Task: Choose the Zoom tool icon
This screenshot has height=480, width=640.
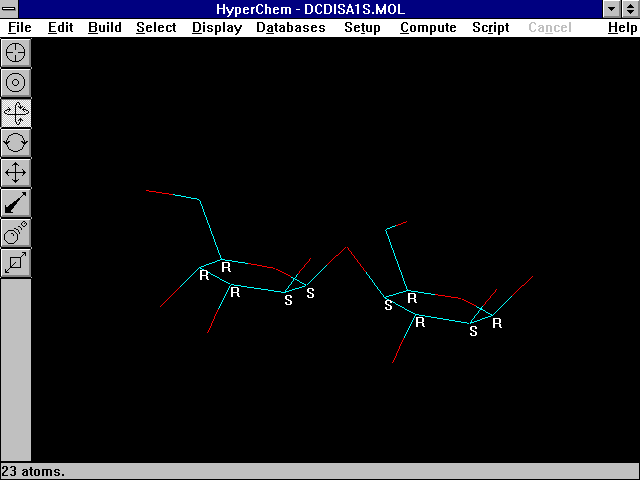Action: point(16,232)
